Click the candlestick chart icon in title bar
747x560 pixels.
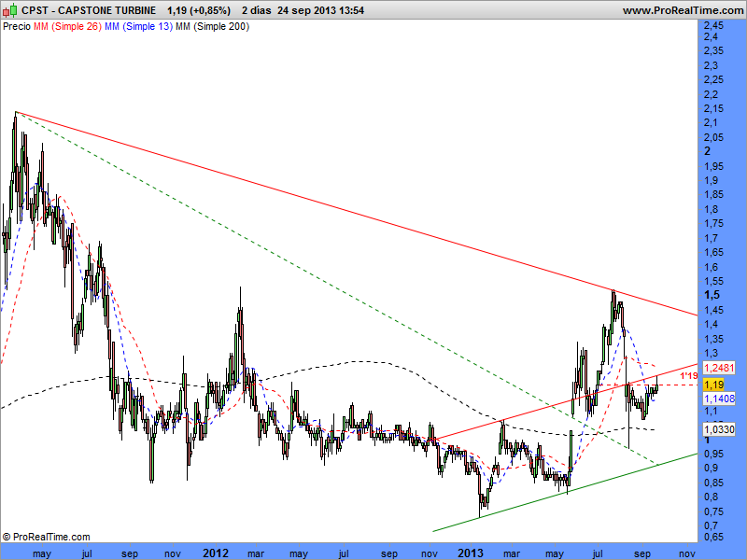10,10
